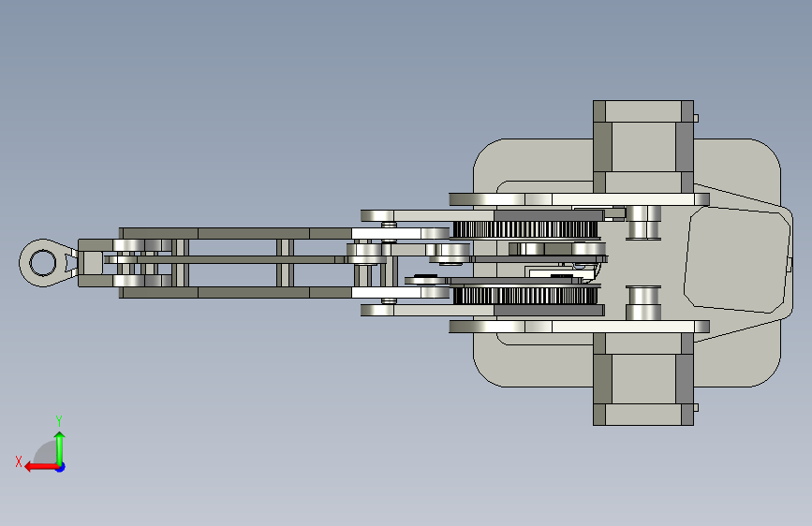Select the lower stepper motor body
This screenshot has width=812, height=526.
pyautogui.click(x=643, y=379)
